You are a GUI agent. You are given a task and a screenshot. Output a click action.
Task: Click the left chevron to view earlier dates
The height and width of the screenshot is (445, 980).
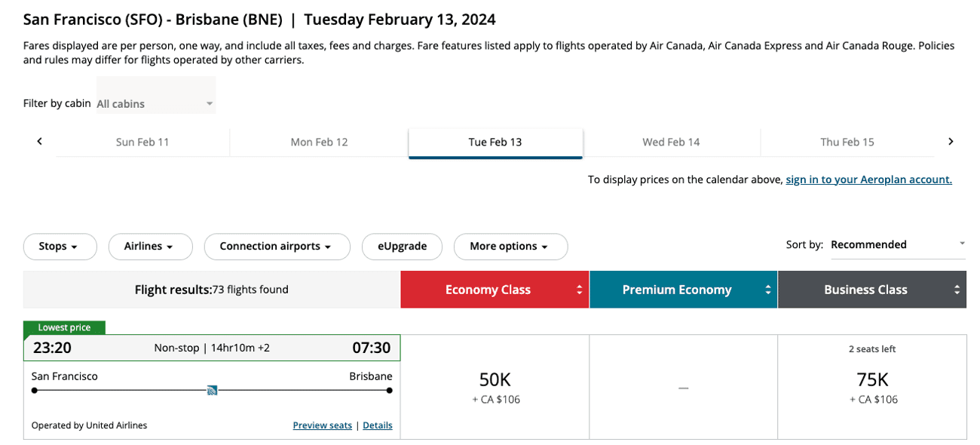point(39,141)
